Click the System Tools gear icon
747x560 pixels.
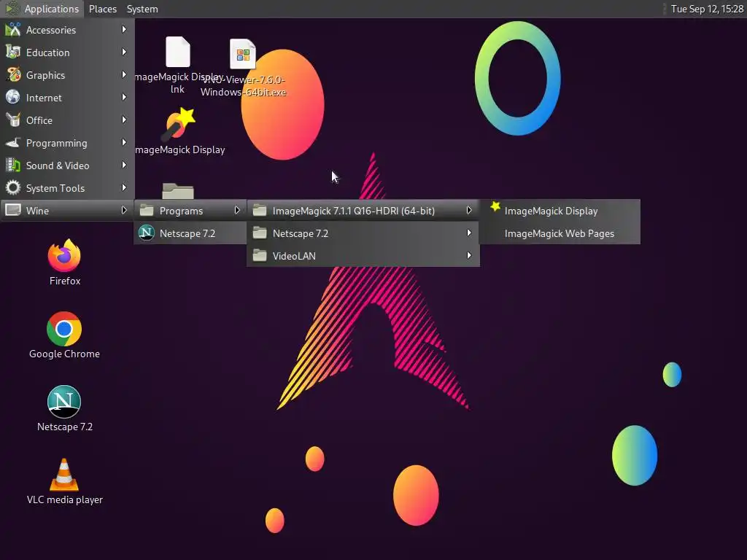[x=13, y=187]
